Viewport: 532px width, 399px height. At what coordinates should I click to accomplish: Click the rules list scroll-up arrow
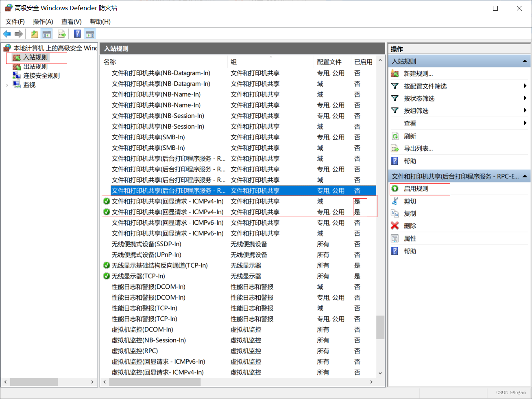pos(380,60)
